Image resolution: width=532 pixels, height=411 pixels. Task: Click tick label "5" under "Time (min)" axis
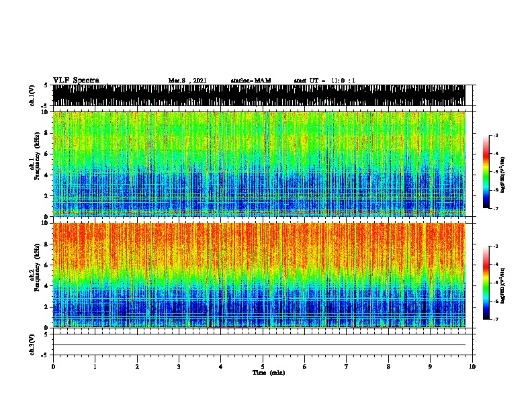[x=263, y=367]
